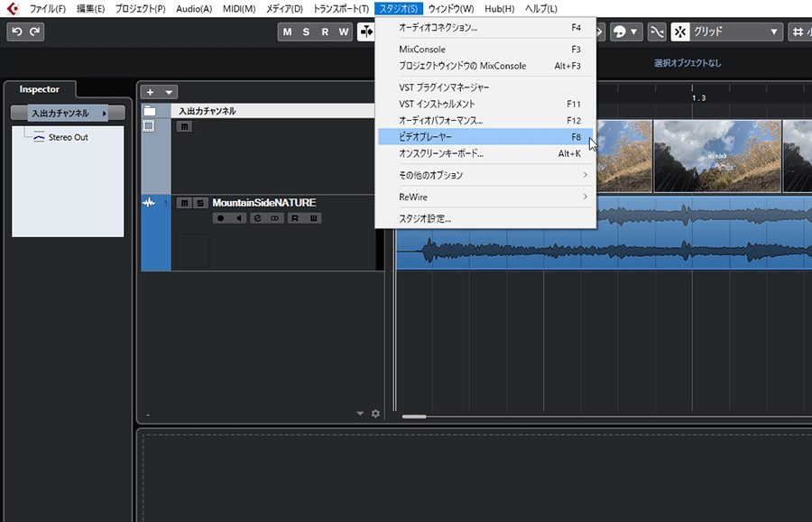The height and width of the screenshot is (522, 812).
Task: Click the add track plus icon
Action: coord(150,92)
